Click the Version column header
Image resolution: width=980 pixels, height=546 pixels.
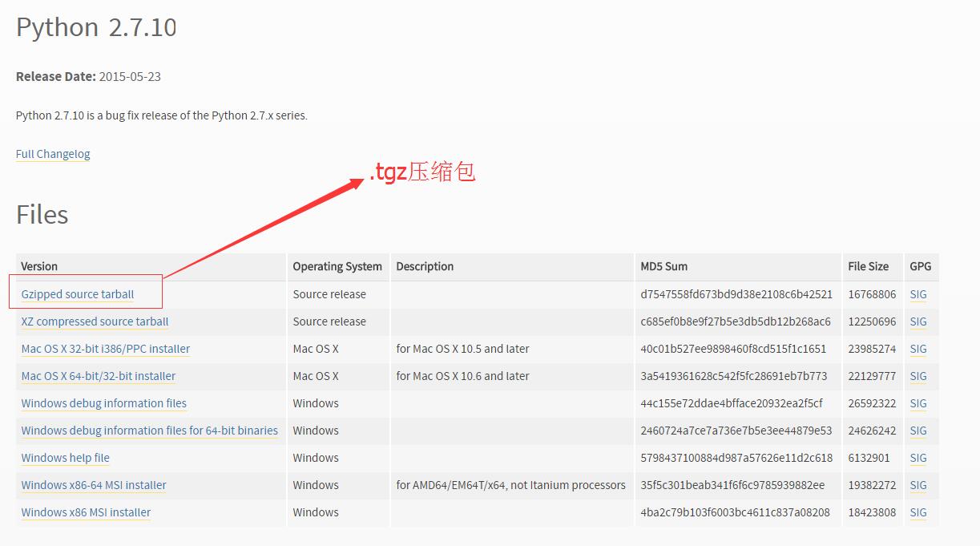(38, 266)
